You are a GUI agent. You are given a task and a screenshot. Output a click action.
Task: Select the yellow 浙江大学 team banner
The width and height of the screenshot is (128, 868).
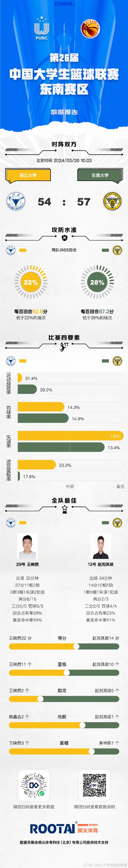click(28, 175)
